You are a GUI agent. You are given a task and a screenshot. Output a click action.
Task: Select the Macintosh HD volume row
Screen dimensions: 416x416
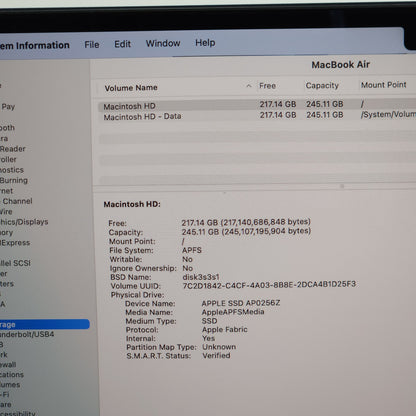257,105
